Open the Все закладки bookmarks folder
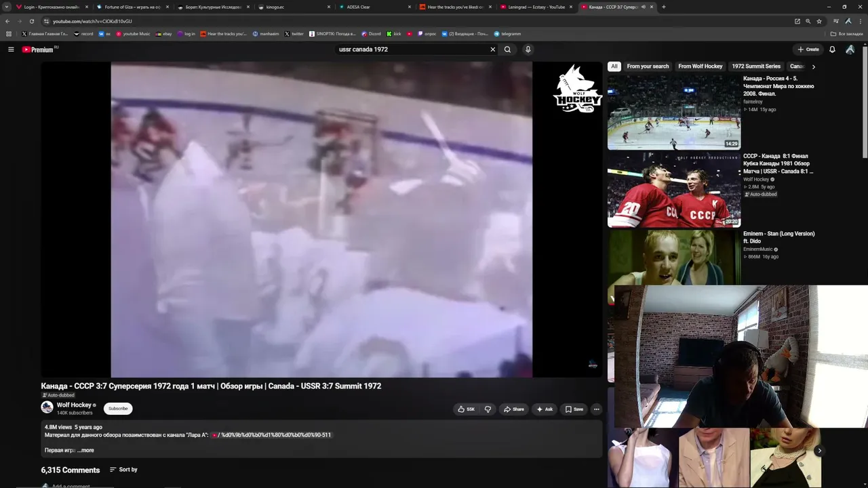This screenshot has width=868, height=488. coord(847,34)
